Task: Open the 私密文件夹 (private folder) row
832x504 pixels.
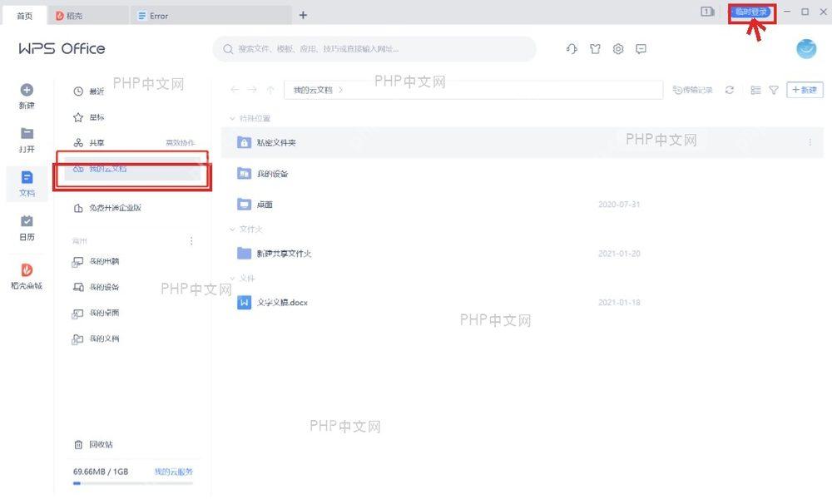Action: coord(522,142)
